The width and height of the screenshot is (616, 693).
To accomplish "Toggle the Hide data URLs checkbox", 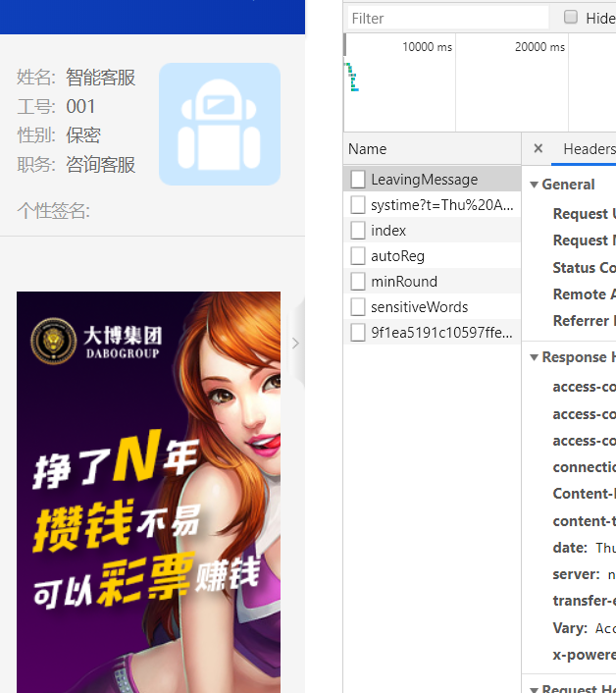I will [571, 18].
